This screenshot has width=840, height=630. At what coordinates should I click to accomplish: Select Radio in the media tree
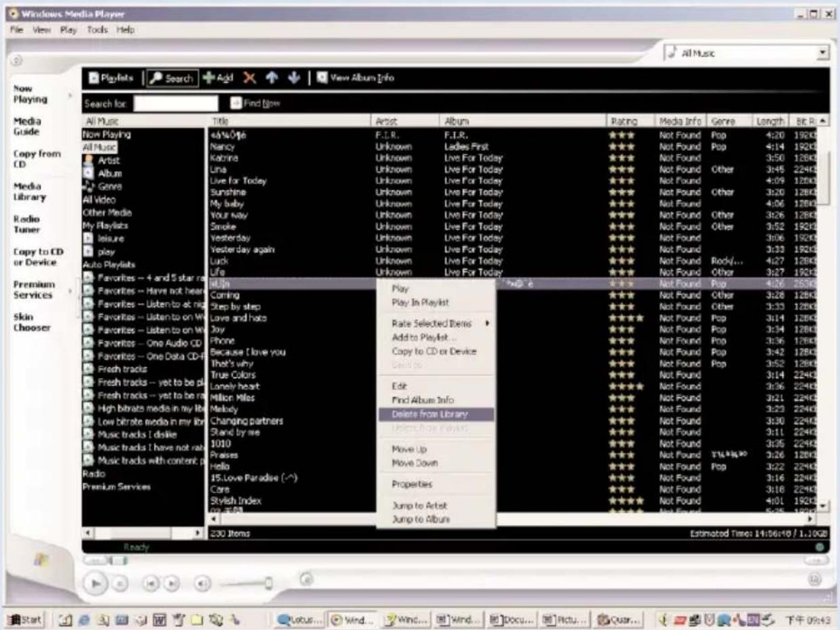[94, 474]
